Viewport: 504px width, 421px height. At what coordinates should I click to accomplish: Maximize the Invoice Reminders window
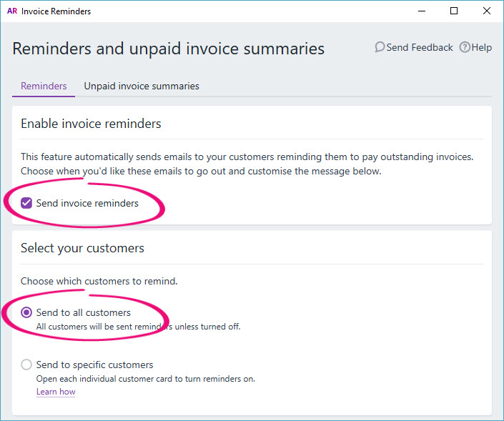coord(454,11)
